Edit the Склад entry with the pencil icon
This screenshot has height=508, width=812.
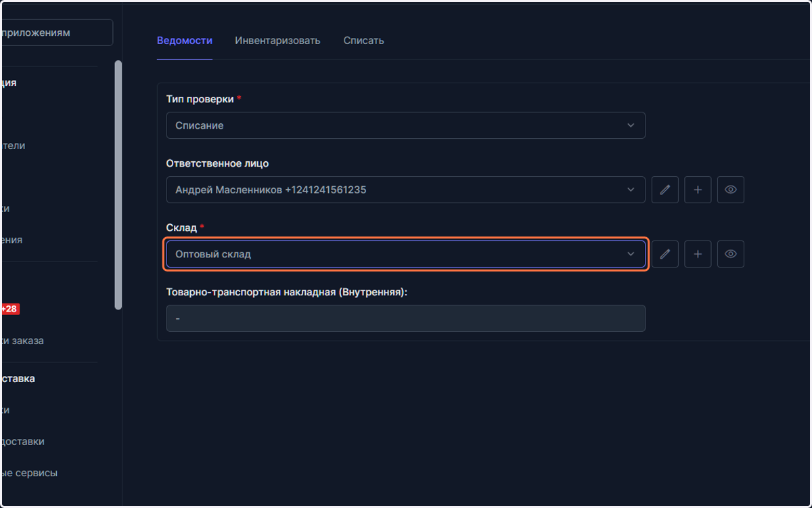(x=664, y=254)
